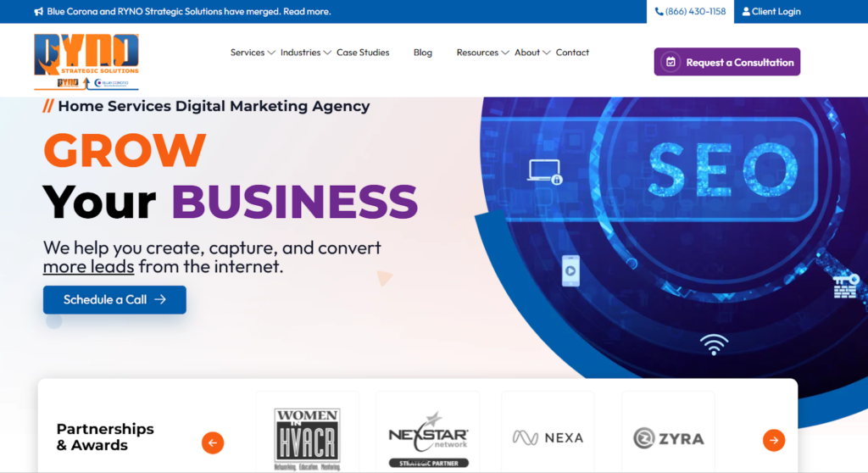Advance partnerships carousel with right arrow

773,440
